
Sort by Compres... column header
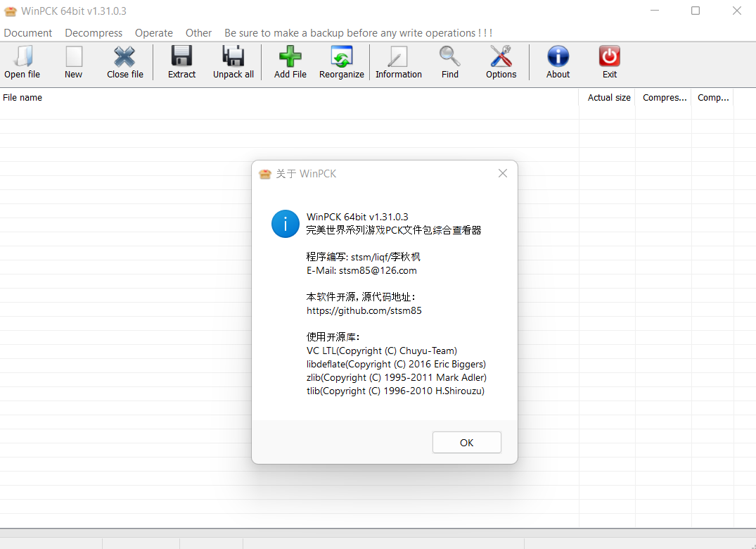[x=663, y=97]
